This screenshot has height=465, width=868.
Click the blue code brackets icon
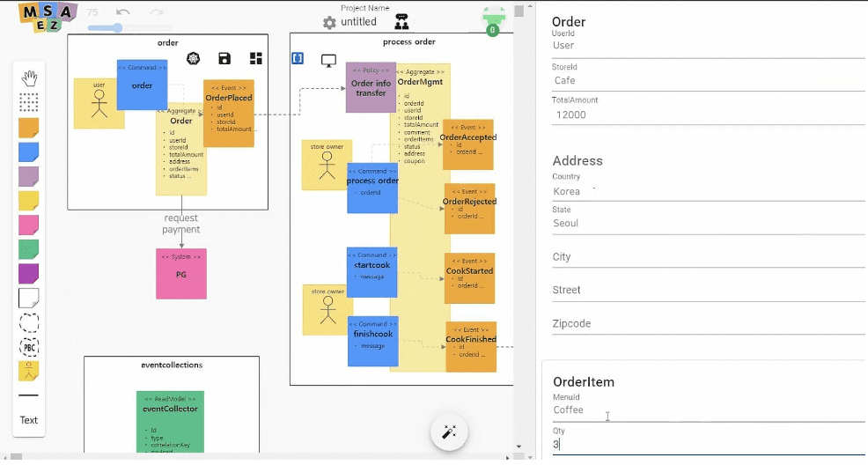298,59
